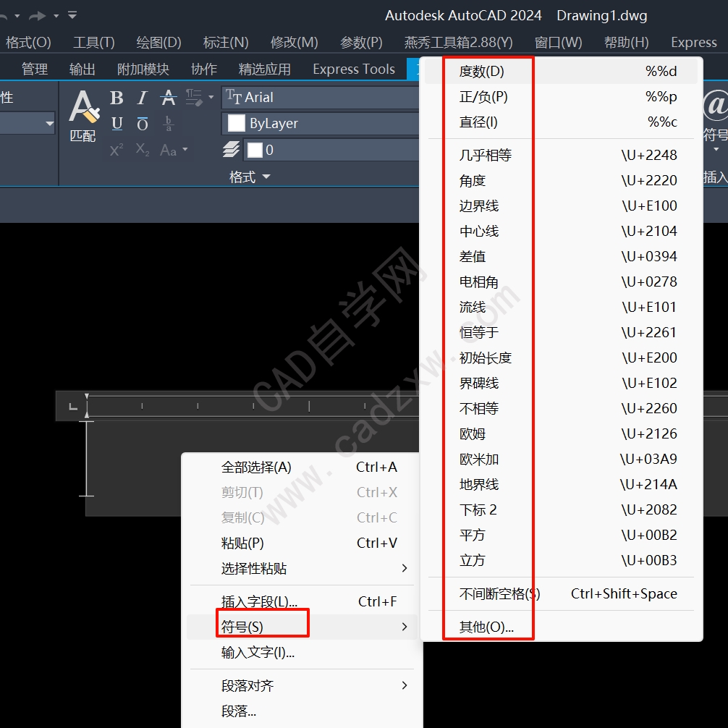Expand the 段落对齐 submenu
This screenshot has height=728, width=728.
[302, 686]
